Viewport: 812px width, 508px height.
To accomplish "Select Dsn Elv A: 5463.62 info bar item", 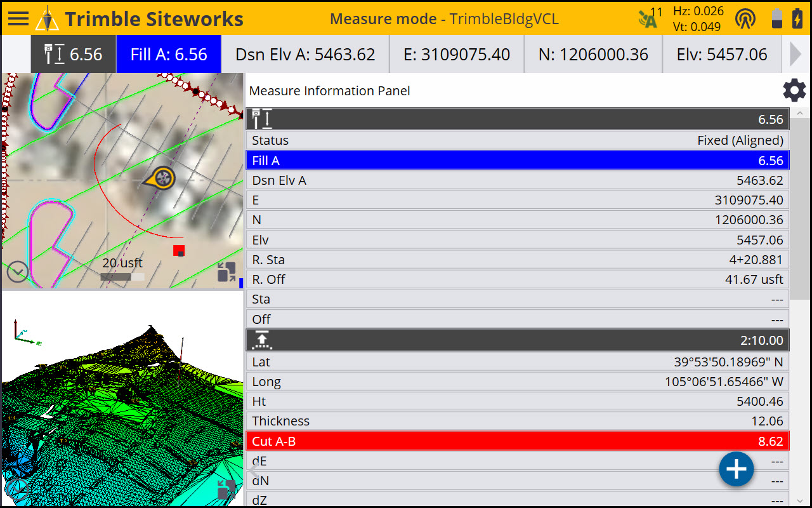I will (x=305, y=54).
